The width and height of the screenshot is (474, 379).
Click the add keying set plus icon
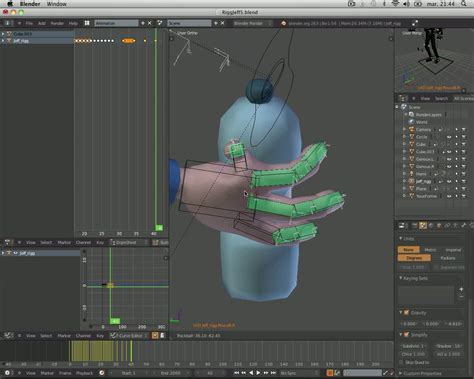[461, 289]
